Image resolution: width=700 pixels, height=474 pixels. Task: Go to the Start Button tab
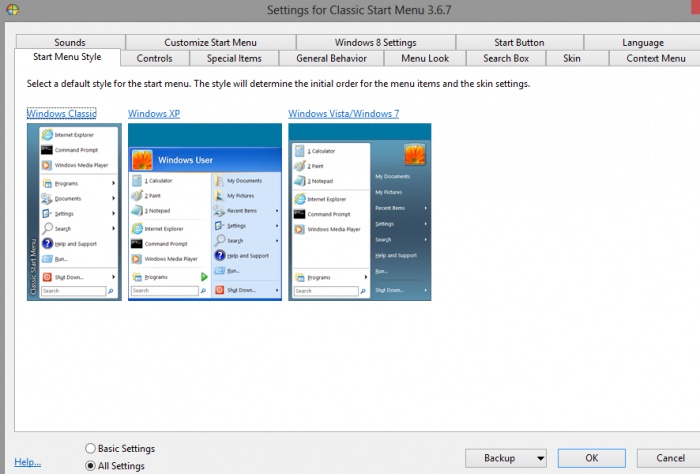tap(519, 42)
